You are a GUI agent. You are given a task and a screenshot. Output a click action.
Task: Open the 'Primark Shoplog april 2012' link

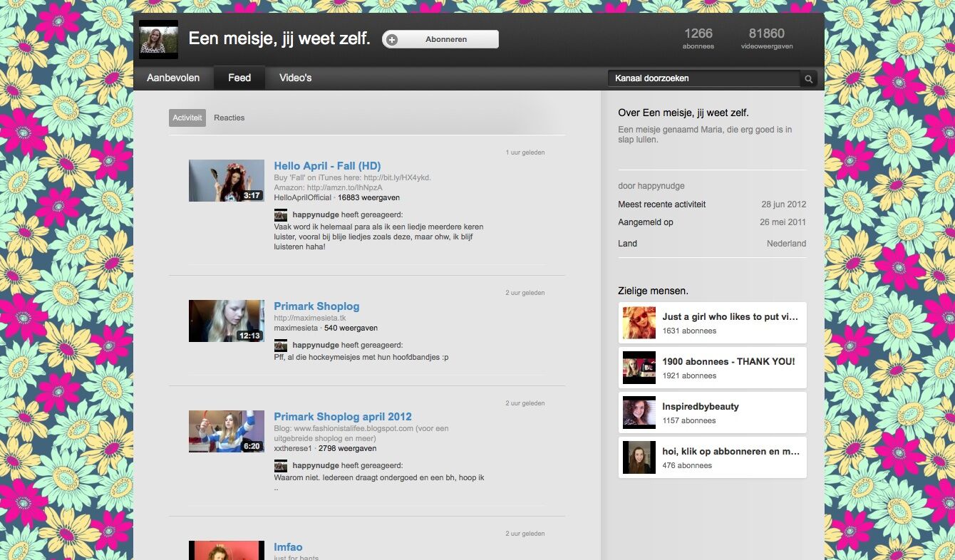(343, 417)
